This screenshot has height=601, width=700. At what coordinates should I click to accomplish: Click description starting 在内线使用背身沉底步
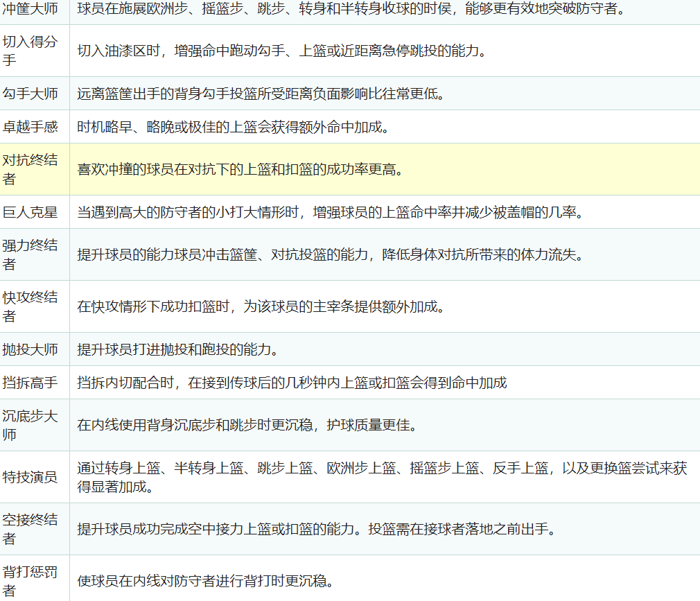point(247,425)
